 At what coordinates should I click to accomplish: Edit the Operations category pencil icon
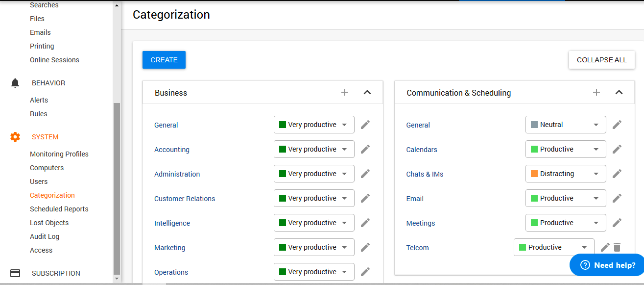[x=365, y=272]
